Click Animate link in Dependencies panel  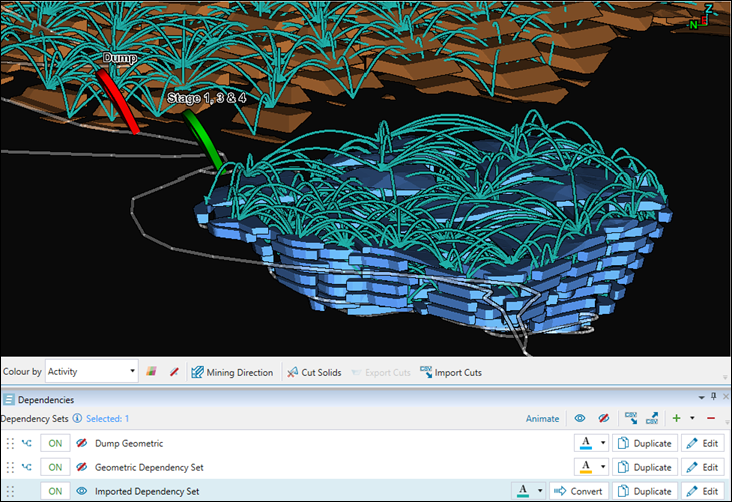[542, 419]
